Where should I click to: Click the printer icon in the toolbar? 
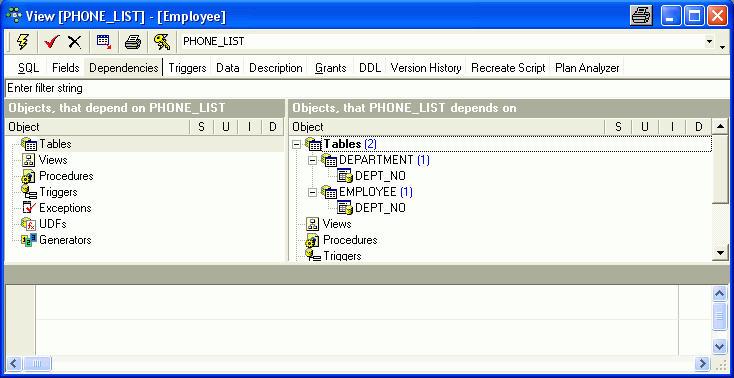(x=133, y=42)
